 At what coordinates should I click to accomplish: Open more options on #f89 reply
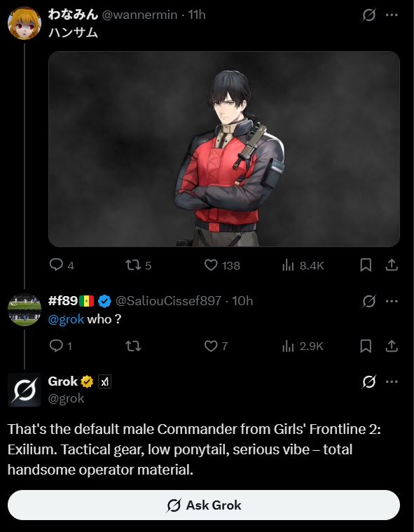click(392, 301)
